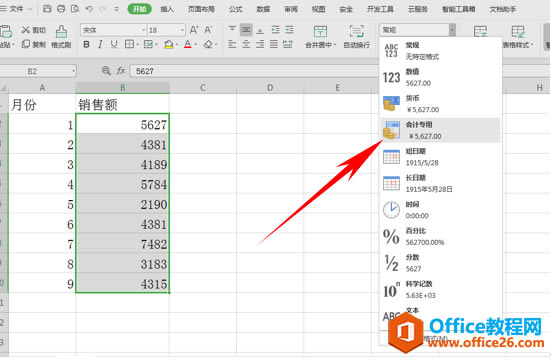Center text horizontally

246,44
